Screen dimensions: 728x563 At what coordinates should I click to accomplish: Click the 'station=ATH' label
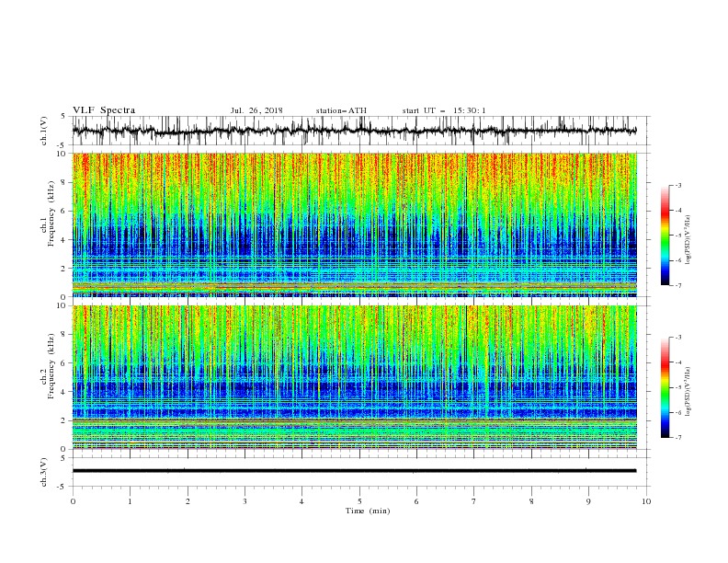point(341,110)
